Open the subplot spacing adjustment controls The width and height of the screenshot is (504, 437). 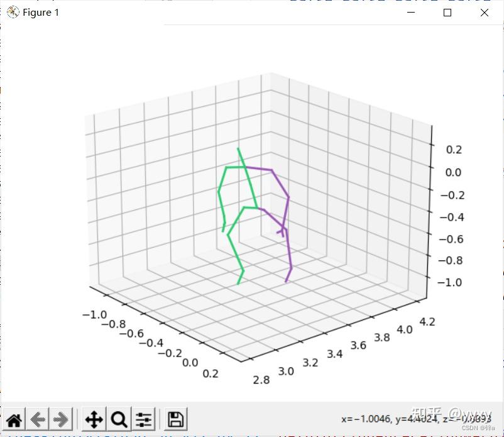click(143, 418)
